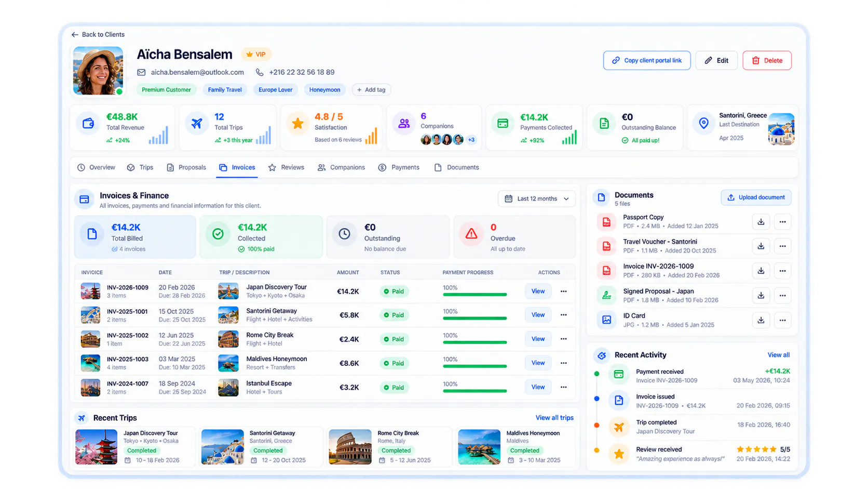View the Japan Discovery Tour invoice
The height and width of the screenshot is (489, 868).
[538, 292]
